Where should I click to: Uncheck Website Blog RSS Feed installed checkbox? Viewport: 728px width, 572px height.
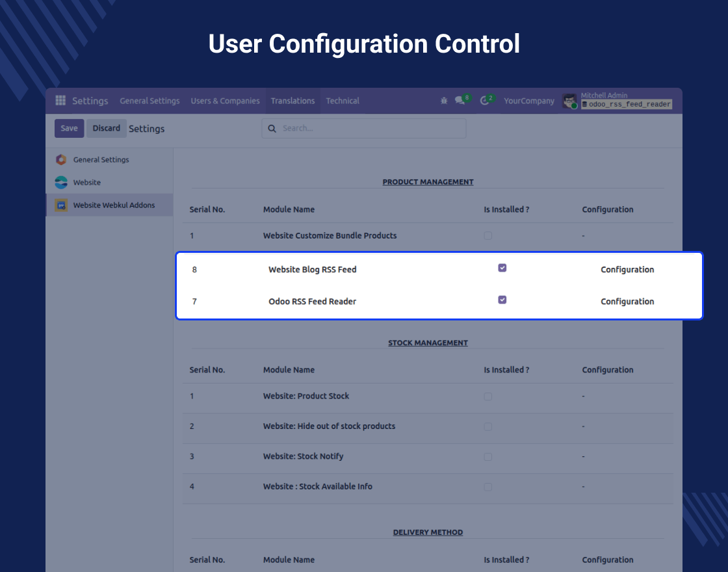tap(502, 268)
